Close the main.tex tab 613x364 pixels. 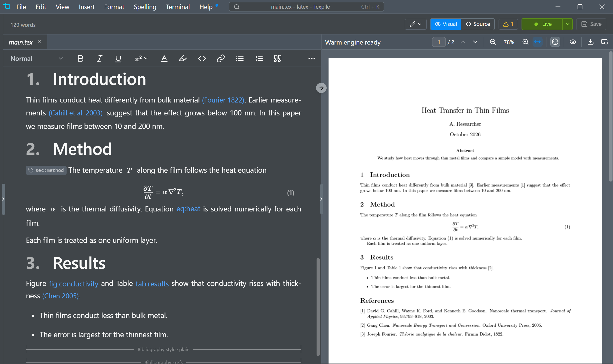tap(40, 42)
